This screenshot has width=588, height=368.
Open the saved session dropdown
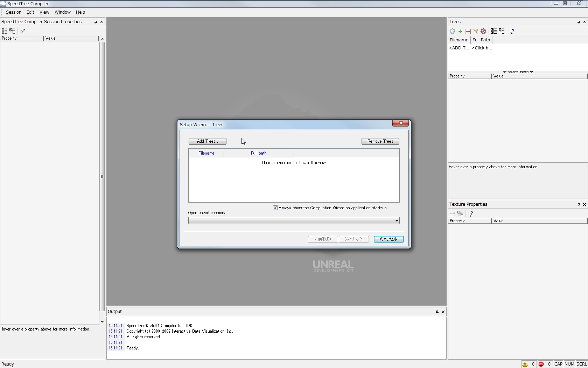pyautogui.click(x=396, y=221)
